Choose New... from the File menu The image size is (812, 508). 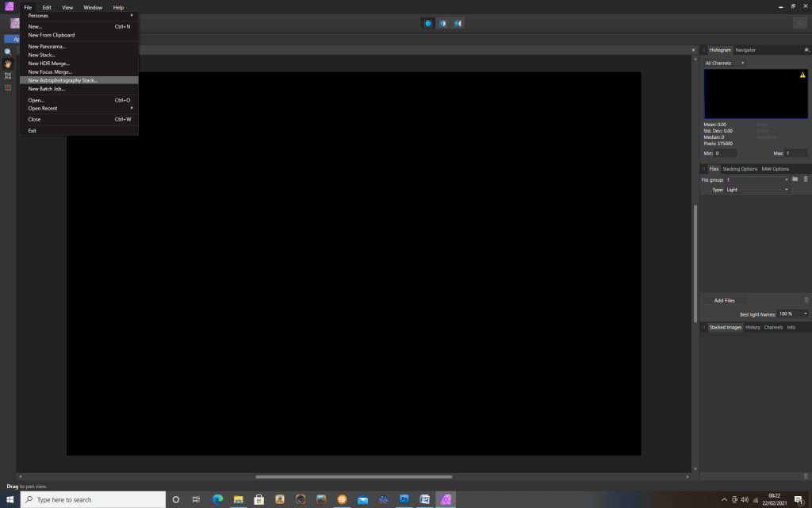79,26
